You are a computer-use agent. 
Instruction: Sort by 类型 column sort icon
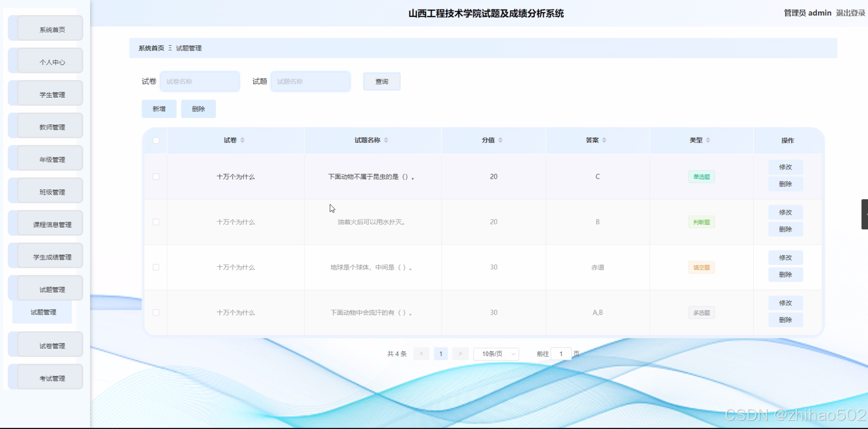[x=708, y=140]
